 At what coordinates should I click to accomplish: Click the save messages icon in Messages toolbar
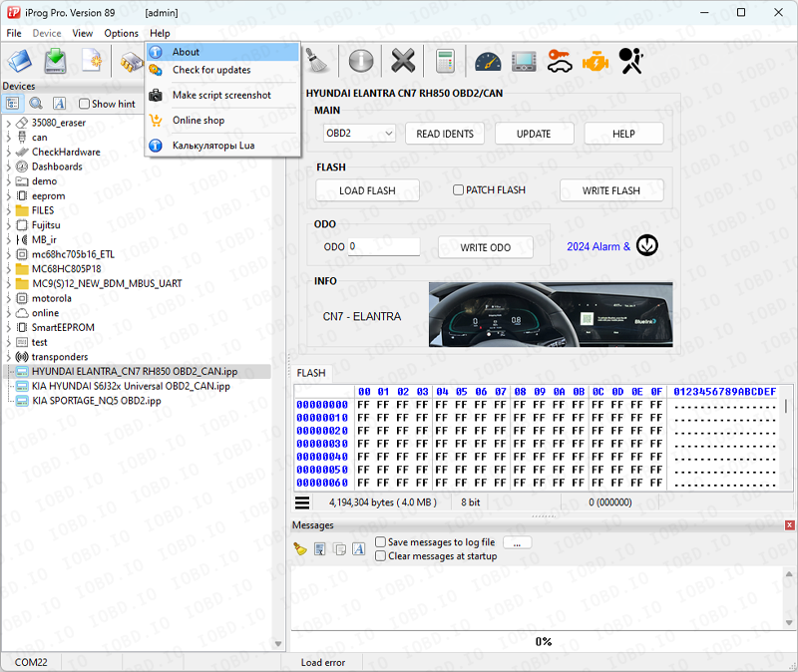pos(319,549)
